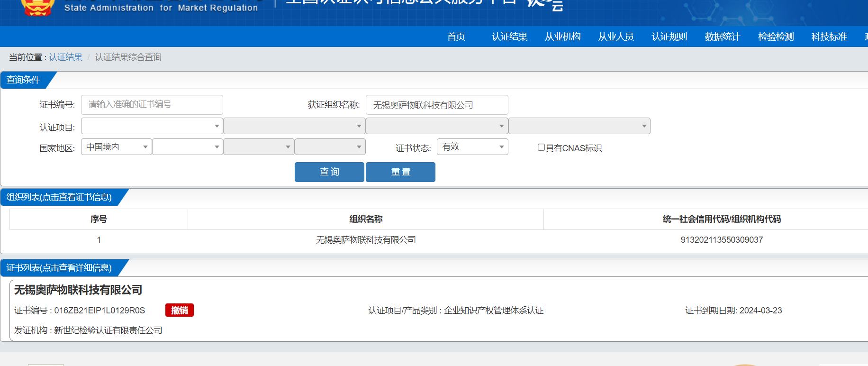Open certificate card title 无锡奥萨物联科技有限公司
Screen dimensions: 868x366
point(78,290)
